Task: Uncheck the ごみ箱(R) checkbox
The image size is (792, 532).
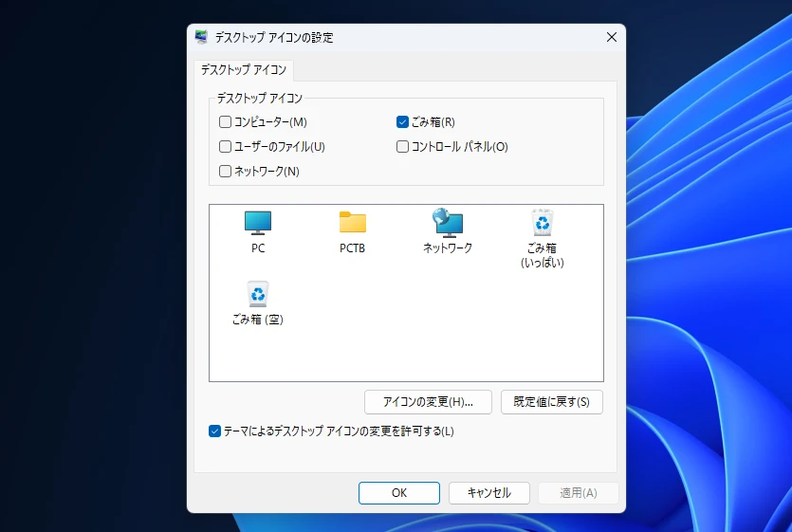Action: (402, 122)
